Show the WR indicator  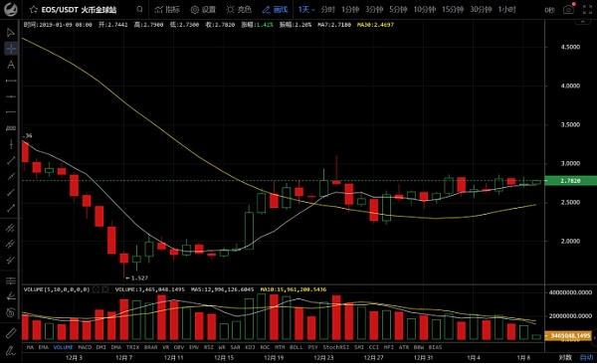coord(222,347)
